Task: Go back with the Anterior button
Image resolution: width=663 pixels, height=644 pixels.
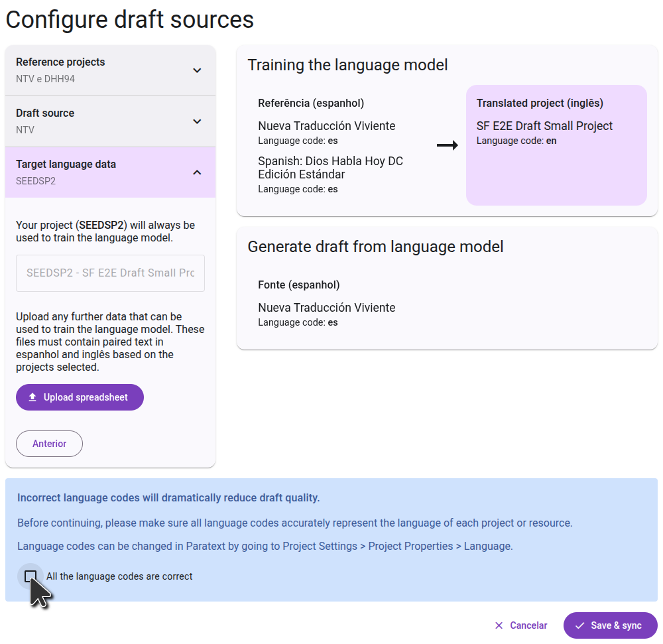Action: point(50,444)
